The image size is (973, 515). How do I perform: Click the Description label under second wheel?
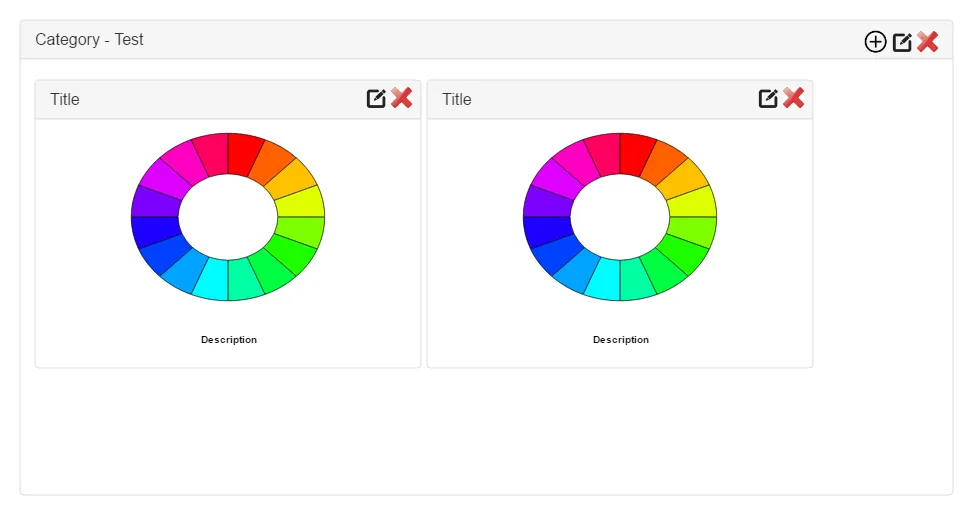pos(621,339)
